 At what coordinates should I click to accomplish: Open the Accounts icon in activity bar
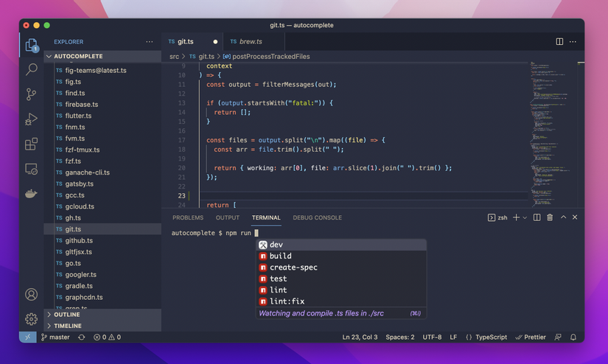(x=32, y=294)
